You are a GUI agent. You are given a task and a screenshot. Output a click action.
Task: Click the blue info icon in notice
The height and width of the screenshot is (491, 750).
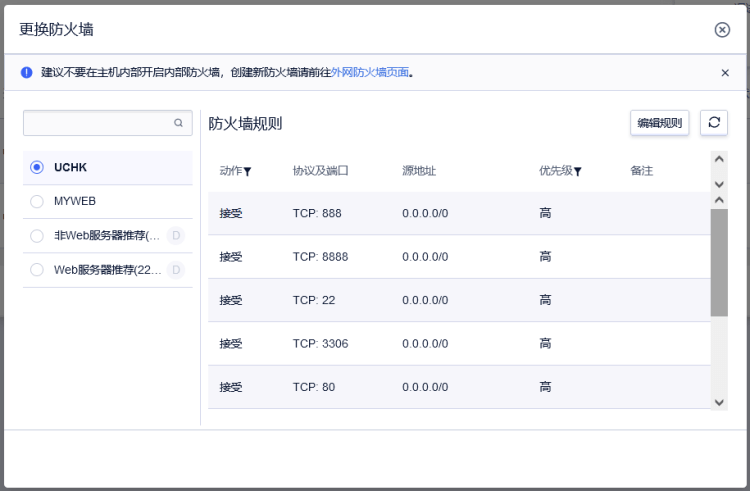tap(26, 72)
